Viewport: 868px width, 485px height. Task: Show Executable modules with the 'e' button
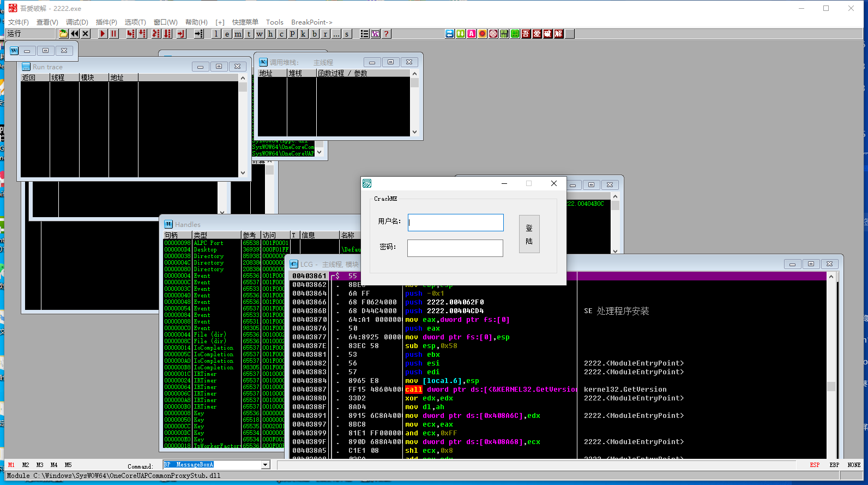coord(227,34)
